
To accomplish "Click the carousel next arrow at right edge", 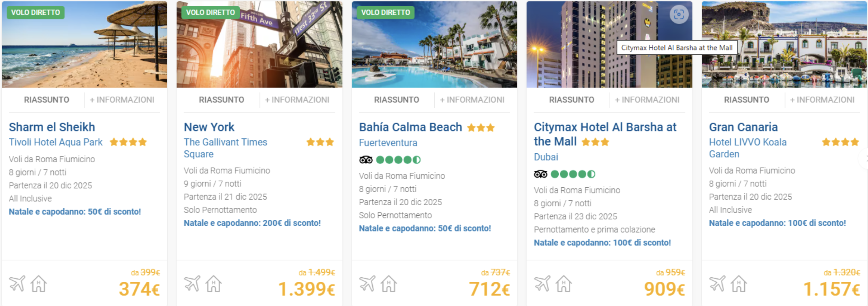I will [x=865, y=159].
